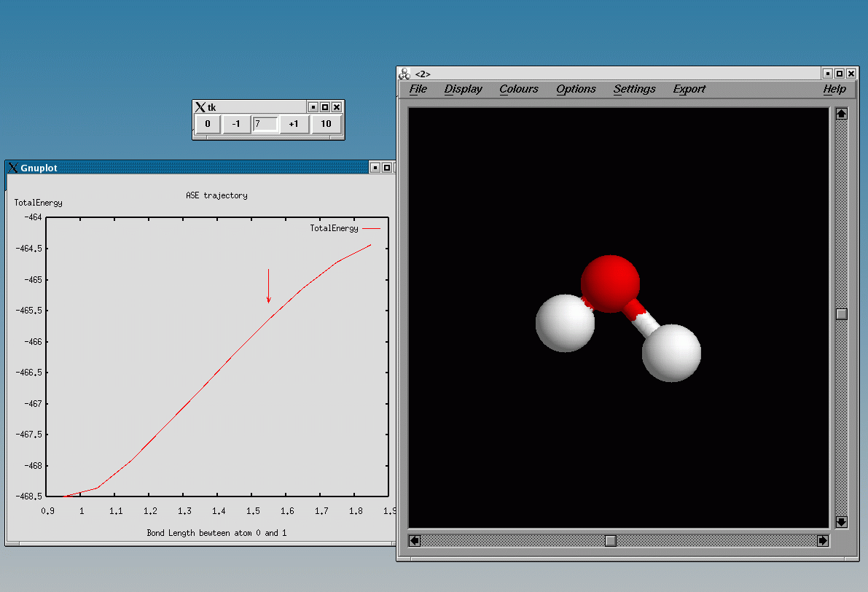Jump to last frame with 10 button
This screenshot has height=592, width=868.
click(x=326, y=124)
